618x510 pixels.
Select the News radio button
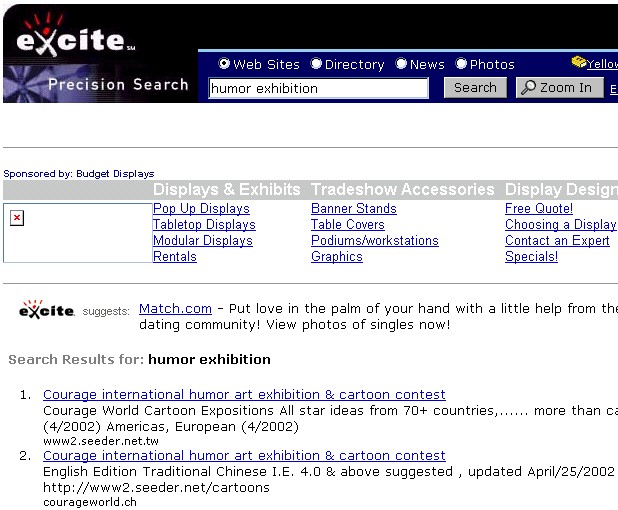pyautogui.click(x=401, y=63)
